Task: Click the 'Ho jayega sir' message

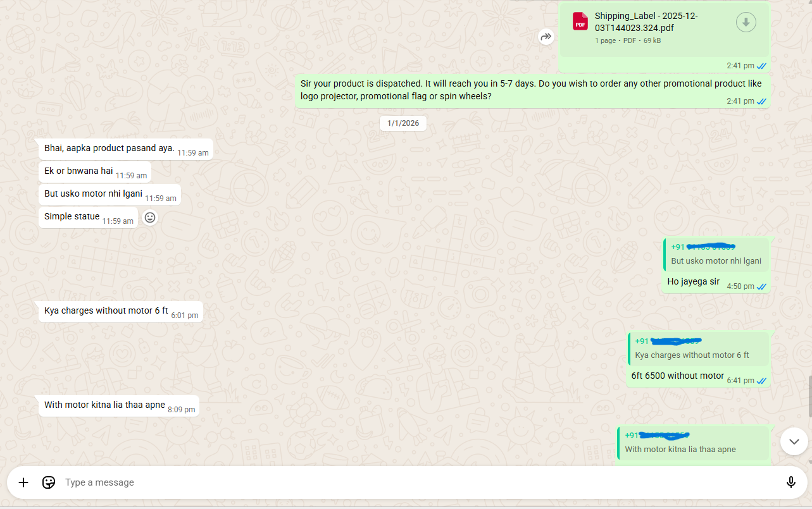Action: 693,282
